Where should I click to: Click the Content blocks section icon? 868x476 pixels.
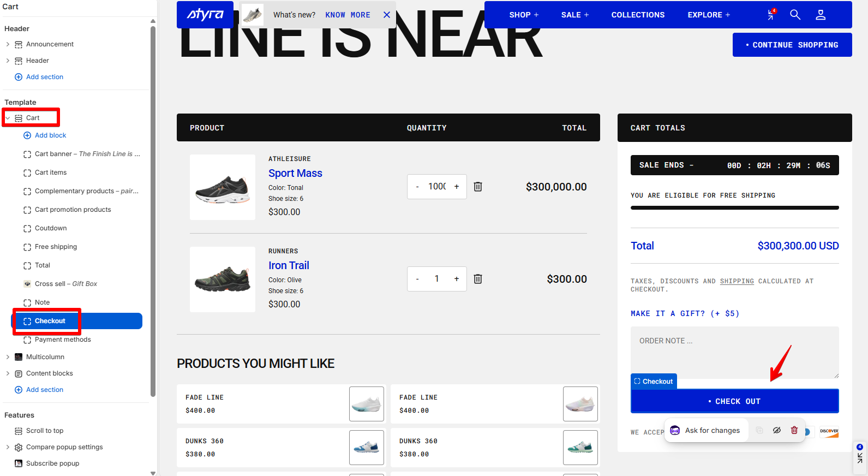(x=19, y=373)
